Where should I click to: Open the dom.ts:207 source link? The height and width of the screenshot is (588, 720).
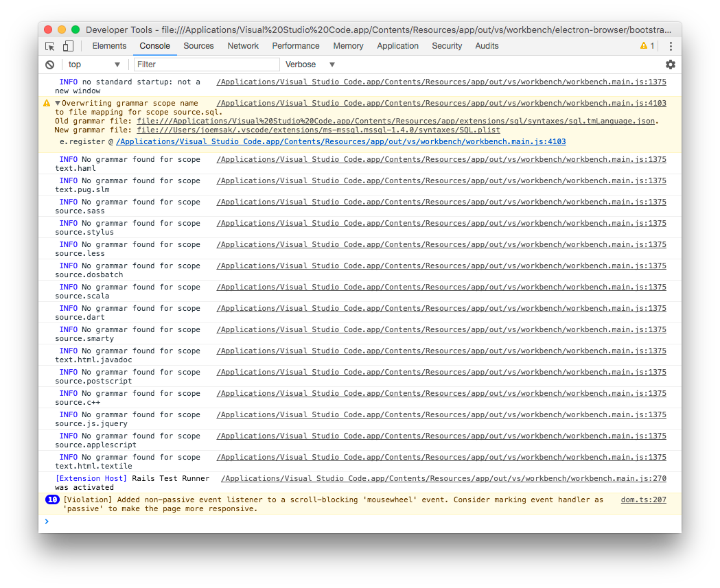point(642,499)
